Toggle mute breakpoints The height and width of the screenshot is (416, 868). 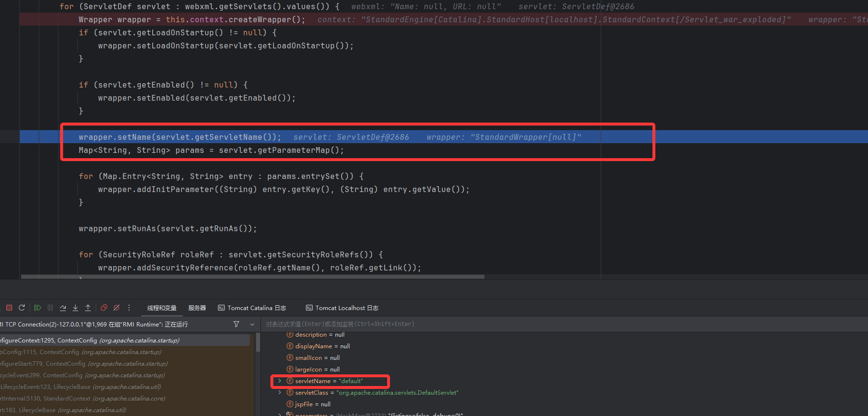click(116, 308)
